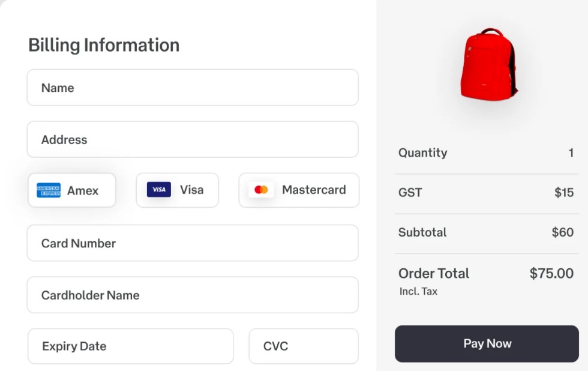Click the red backpack product image
Viewport: 588px width, 371px height.
pyautogui.click(x=489, y=64)
